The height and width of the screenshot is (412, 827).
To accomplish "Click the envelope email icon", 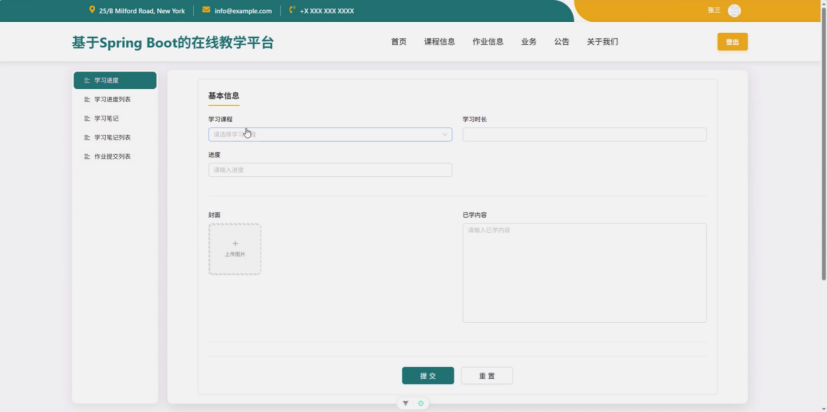I will (206, 10).
